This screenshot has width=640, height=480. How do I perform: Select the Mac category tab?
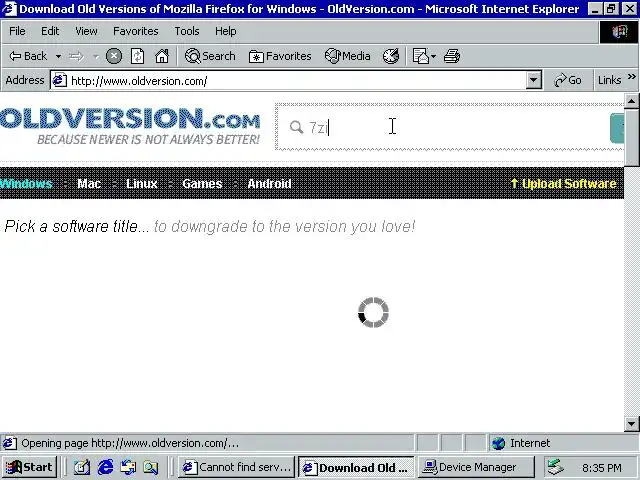[89, 184]
